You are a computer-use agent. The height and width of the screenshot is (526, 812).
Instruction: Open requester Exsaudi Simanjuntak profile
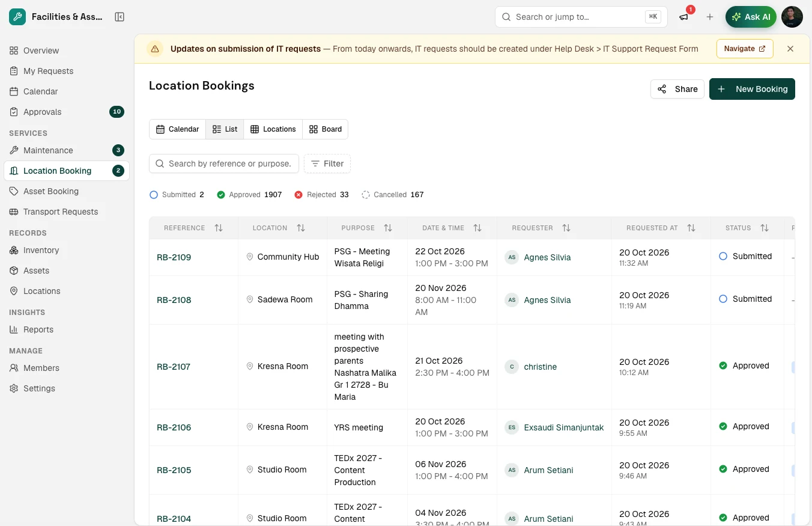pos(564,427)
